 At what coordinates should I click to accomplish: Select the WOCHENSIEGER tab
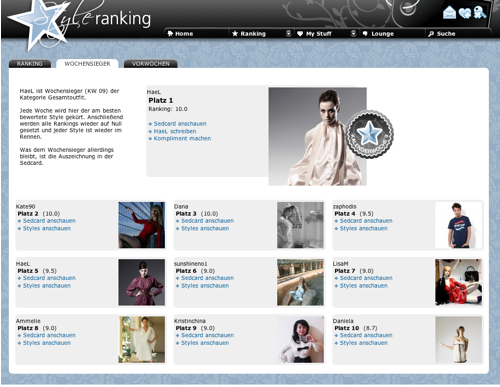[87, 64]
